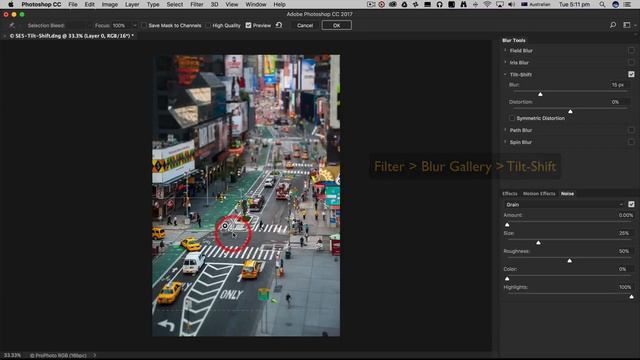This screenshot has height=360, width=640.
Task: Click the reset arrow icon next to Preview
Action: pyautogui.click(x=279, y=25)
